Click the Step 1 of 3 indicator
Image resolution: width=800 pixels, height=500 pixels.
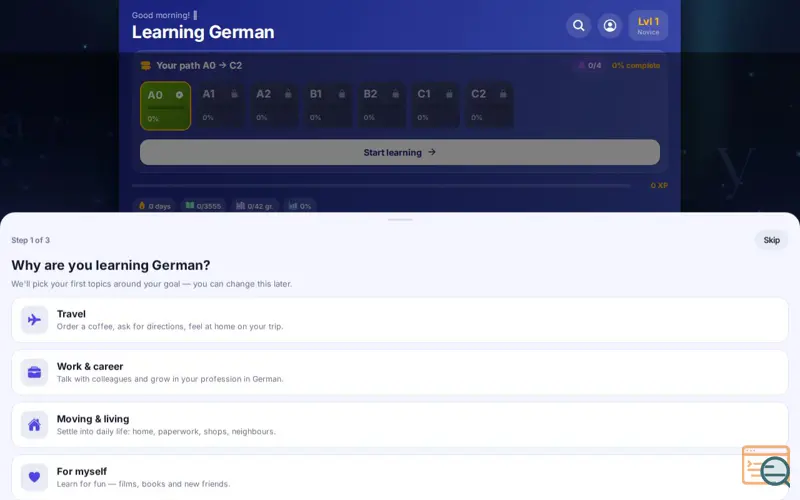(31, 240)
